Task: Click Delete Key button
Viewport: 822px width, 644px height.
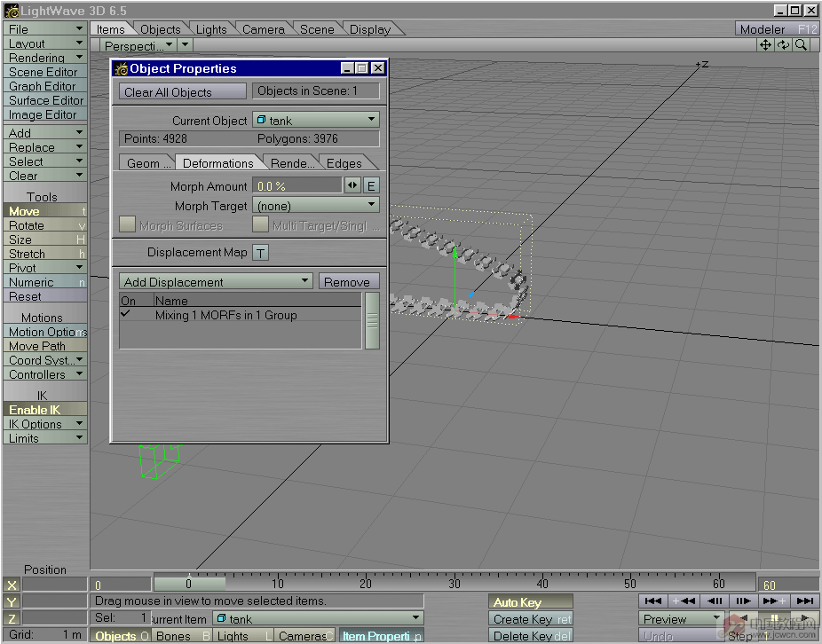Action: 531,636
